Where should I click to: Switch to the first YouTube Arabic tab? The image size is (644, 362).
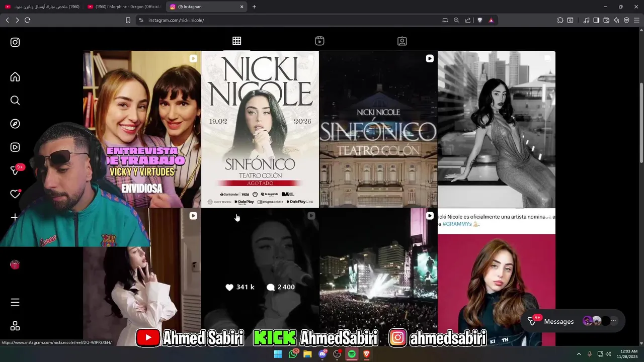coord(42,7)
